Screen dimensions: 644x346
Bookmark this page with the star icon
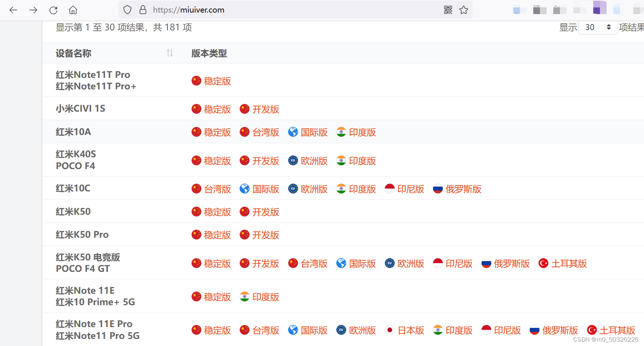[464, 10]
